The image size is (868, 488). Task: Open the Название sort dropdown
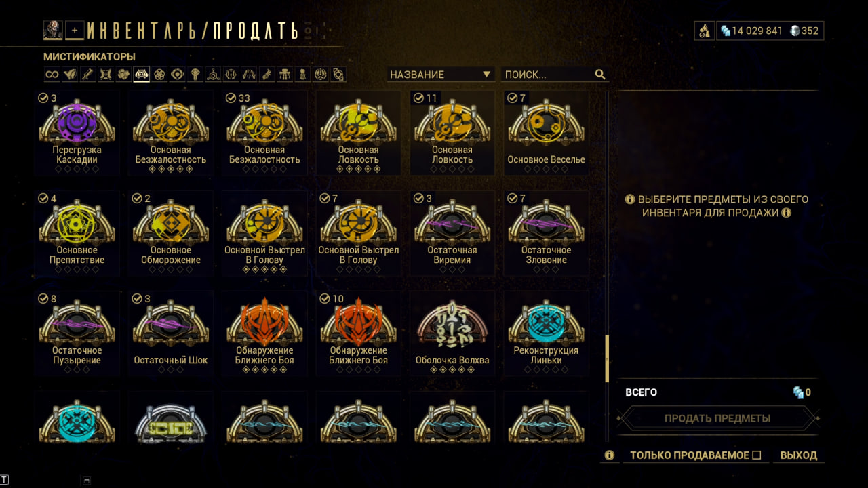440,75
